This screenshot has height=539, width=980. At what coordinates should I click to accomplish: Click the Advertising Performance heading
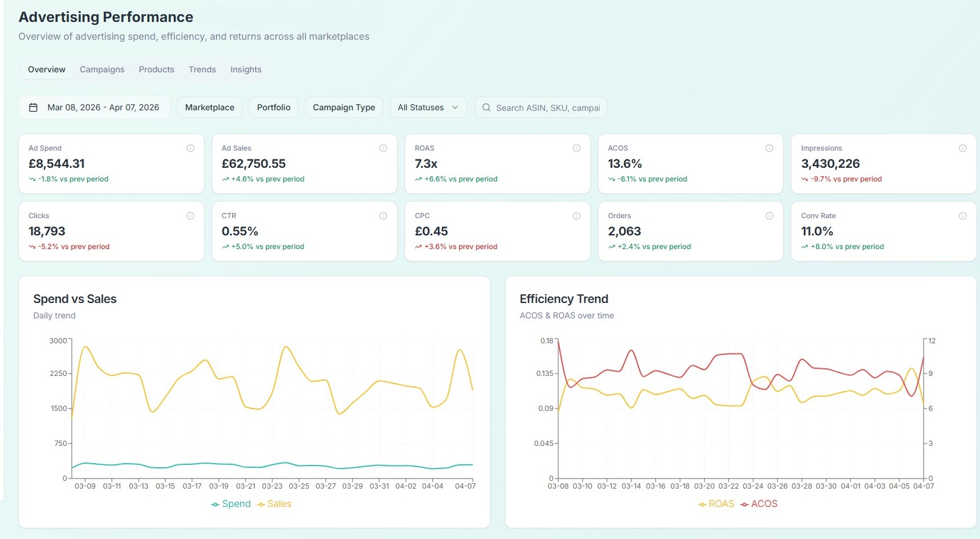coord(106,17)
